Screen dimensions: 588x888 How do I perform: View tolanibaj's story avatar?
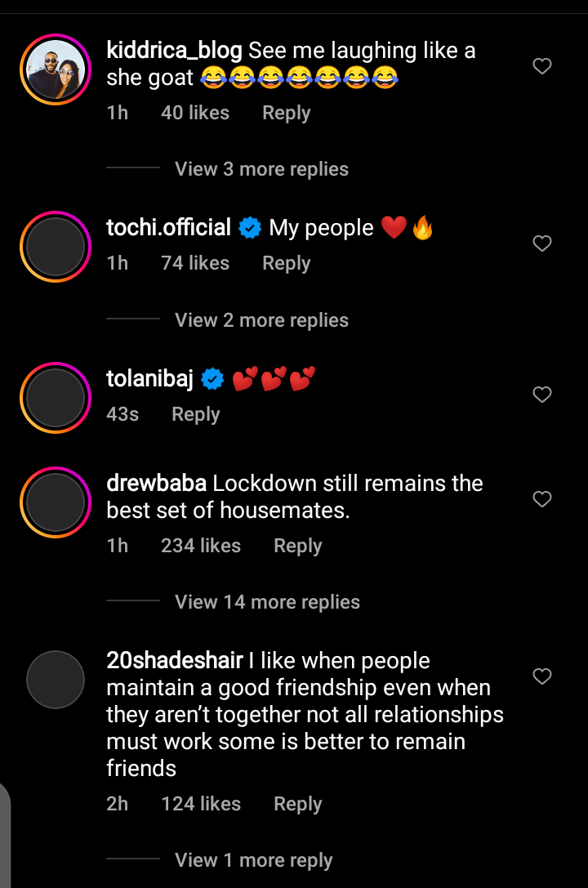(56, 398)
